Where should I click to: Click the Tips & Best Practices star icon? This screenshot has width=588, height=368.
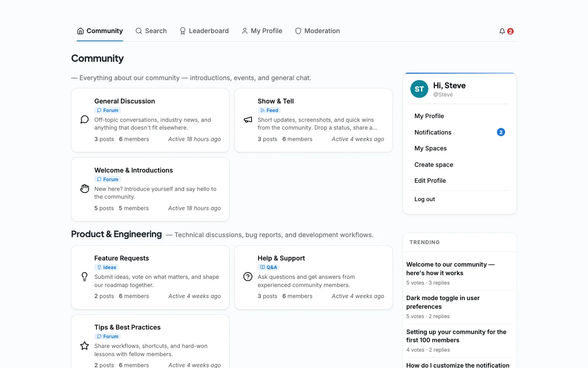(x=85, y=346)
